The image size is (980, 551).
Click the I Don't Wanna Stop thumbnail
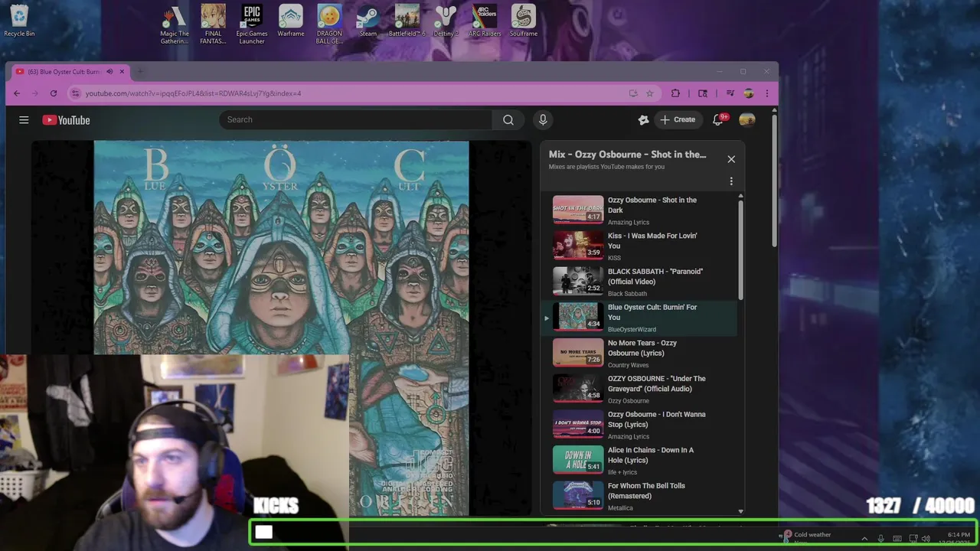click(x=578, y=424)
